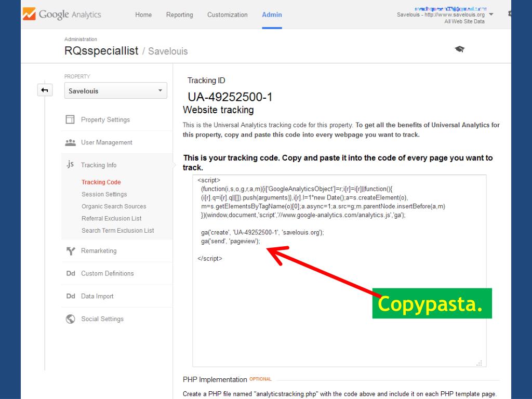Open Session Settings

pos(104,194)
